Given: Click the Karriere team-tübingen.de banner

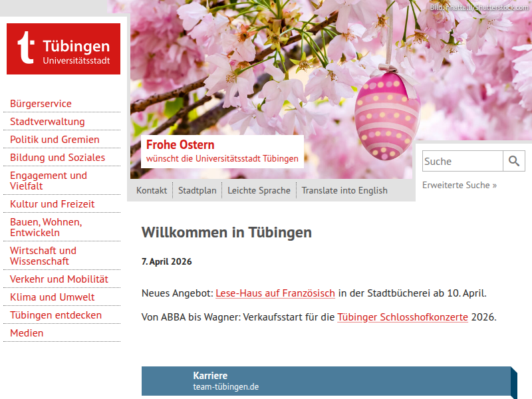Looking at the screenshot, I should [326, 381].
